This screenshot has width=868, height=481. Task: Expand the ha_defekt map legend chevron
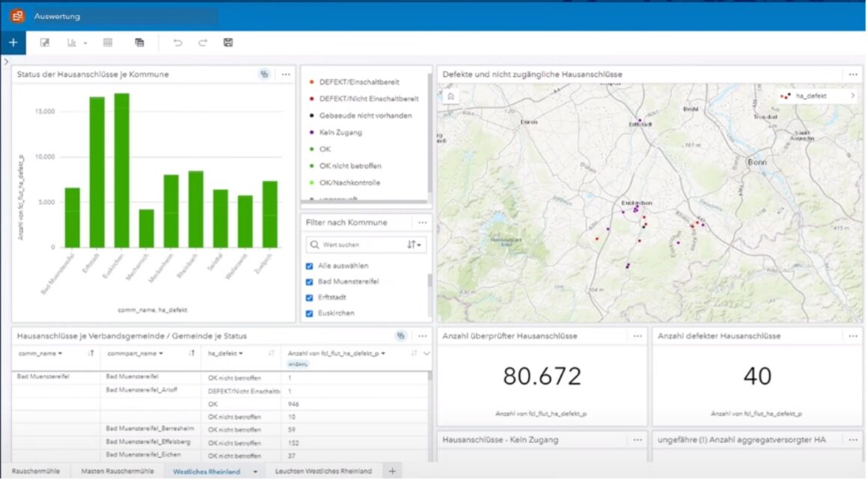coord(853,96)
